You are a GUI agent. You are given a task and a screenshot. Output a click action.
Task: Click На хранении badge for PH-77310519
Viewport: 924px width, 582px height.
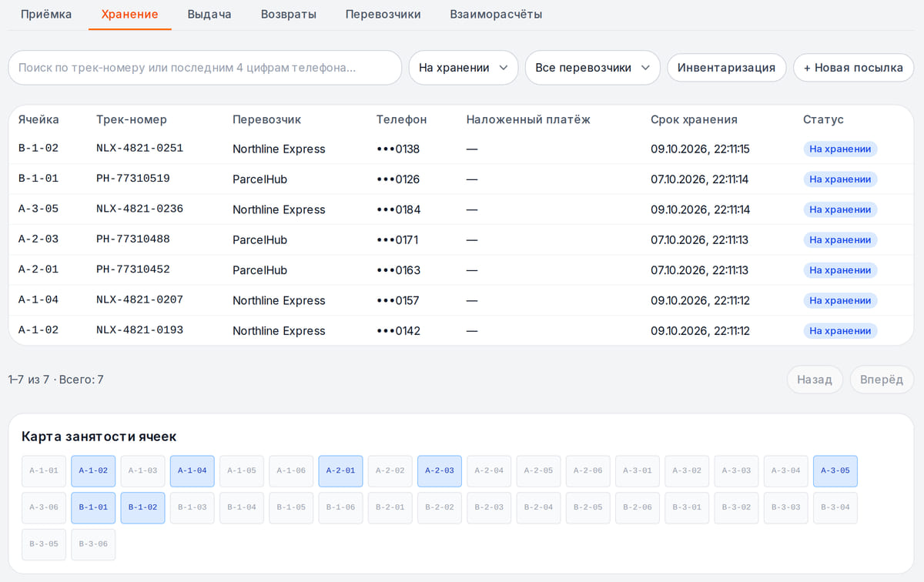(840, 179)
